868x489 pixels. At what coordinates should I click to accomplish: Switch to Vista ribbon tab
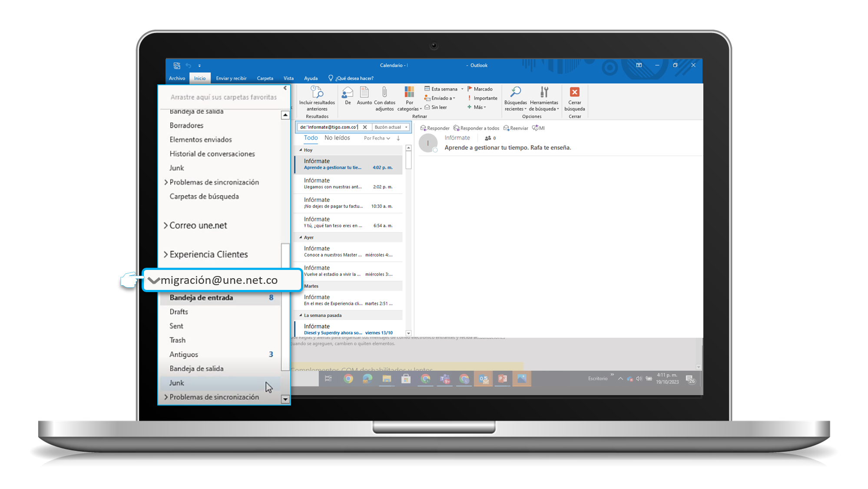coord(288,78)
